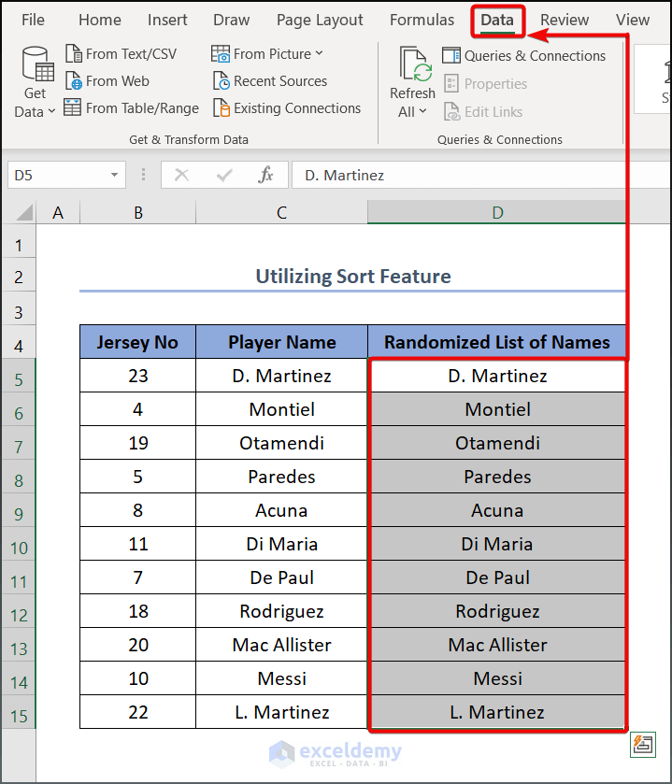Expand the From Picture dropdown arrow

(319, 53)
